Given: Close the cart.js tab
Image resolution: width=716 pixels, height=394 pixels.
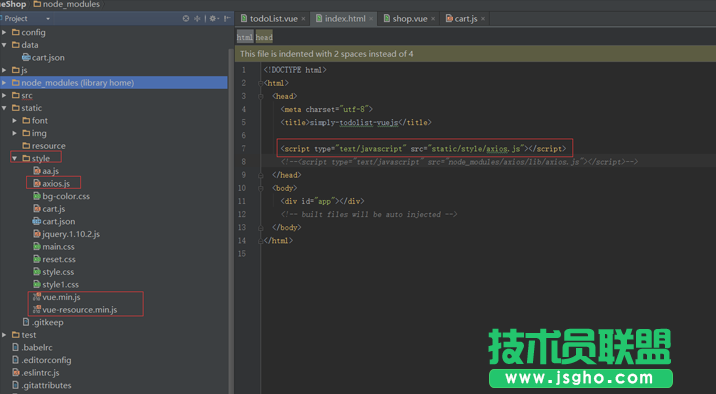Looking at the screenshot, I should (483, 19).
